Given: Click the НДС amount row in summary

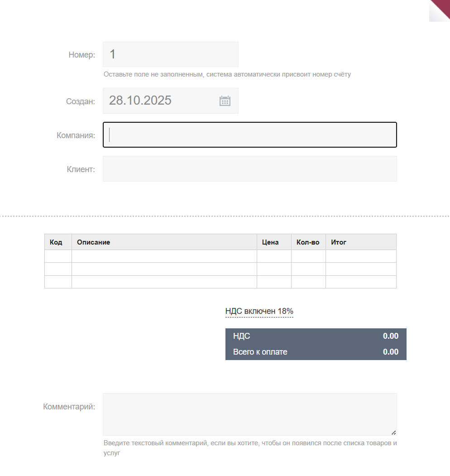Looking at the screenshot, I should click(x=316, y=336).
